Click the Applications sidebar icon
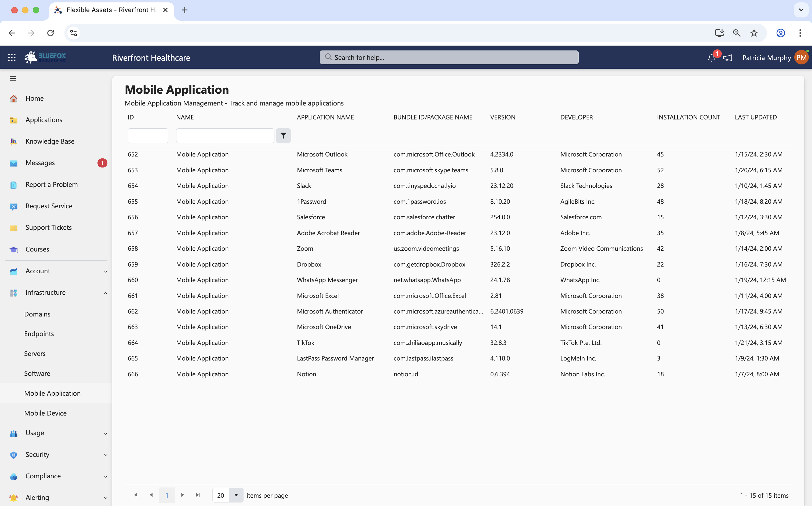Screen dimensions: 812x506 click(13, 120)
